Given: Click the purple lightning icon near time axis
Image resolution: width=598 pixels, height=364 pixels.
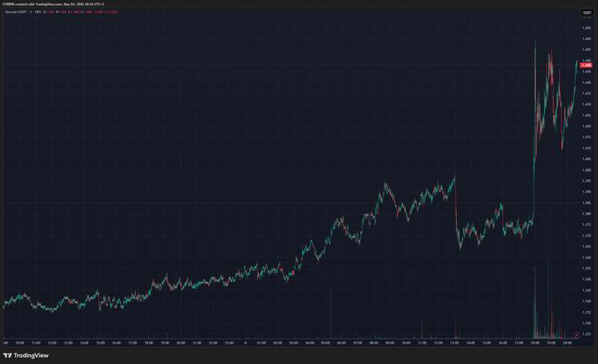Looking at the screenshot, I should [576, 335].
